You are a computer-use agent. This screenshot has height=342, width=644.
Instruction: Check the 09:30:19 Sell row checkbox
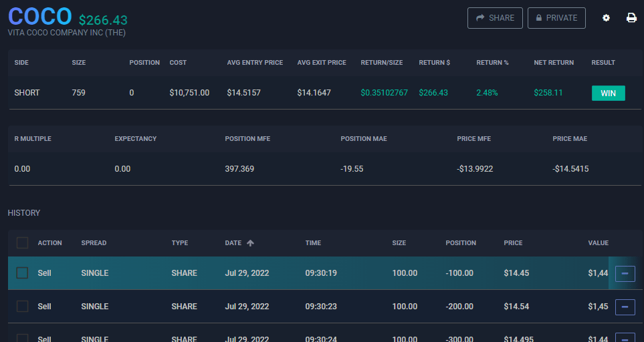[22, 273]
